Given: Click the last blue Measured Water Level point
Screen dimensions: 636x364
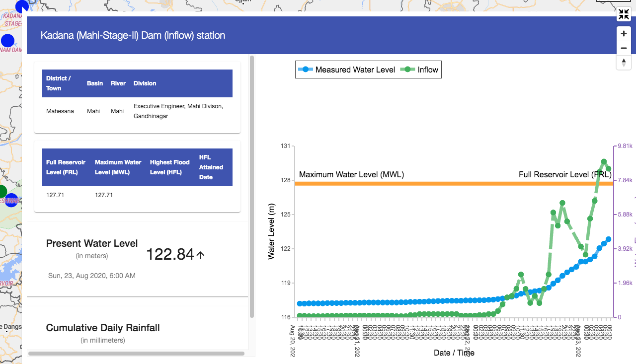Looking at the screenshot, I should point(608,239).
